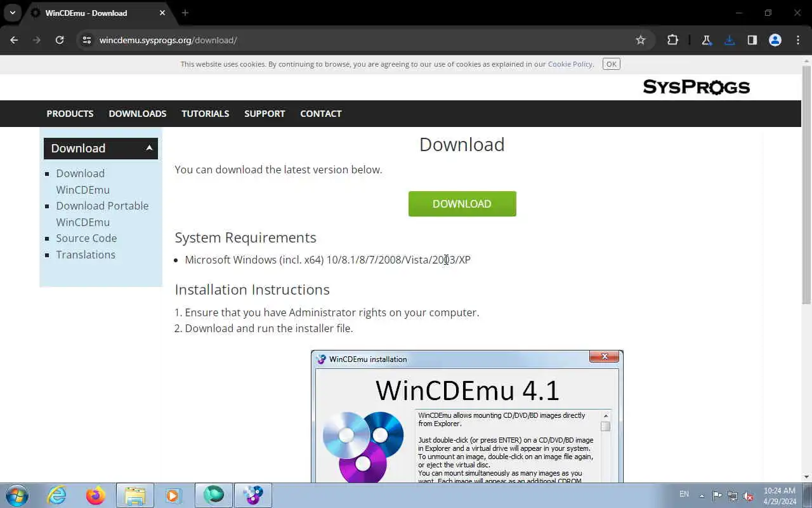Show Chrome downloads icon
812x508 pixels.
coord(730,40)
